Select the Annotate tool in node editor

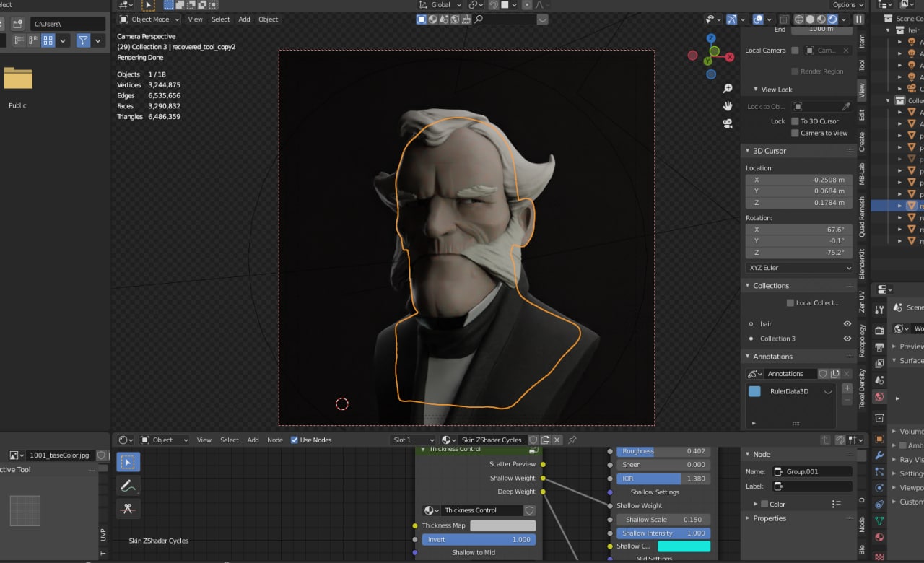pos(128,486)
